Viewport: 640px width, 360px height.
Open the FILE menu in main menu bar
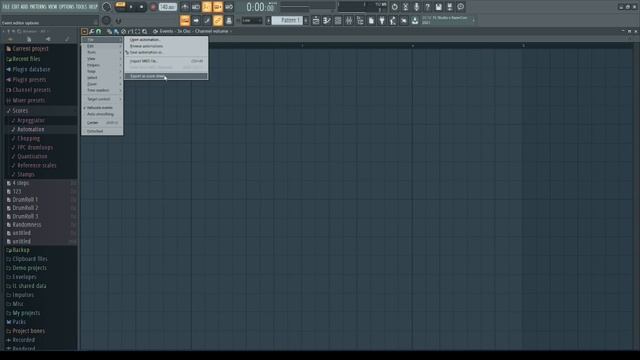[6, 7]
